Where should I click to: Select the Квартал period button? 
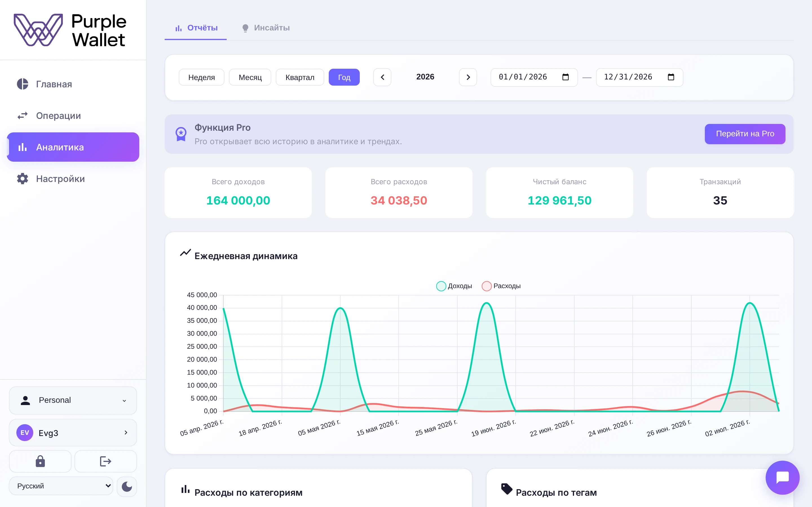click(x=300, y=77)
